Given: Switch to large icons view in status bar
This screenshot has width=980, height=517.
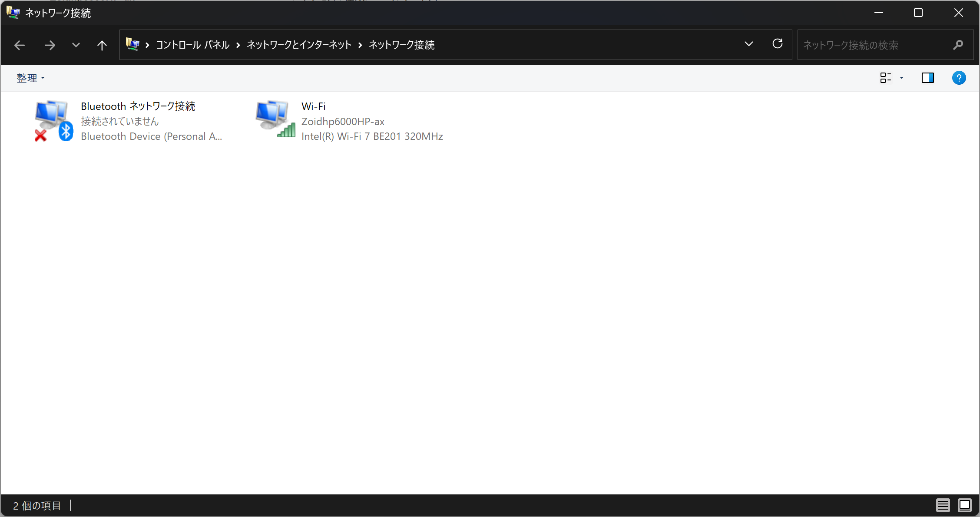Looking at the screenshot, I should point(964,505).
